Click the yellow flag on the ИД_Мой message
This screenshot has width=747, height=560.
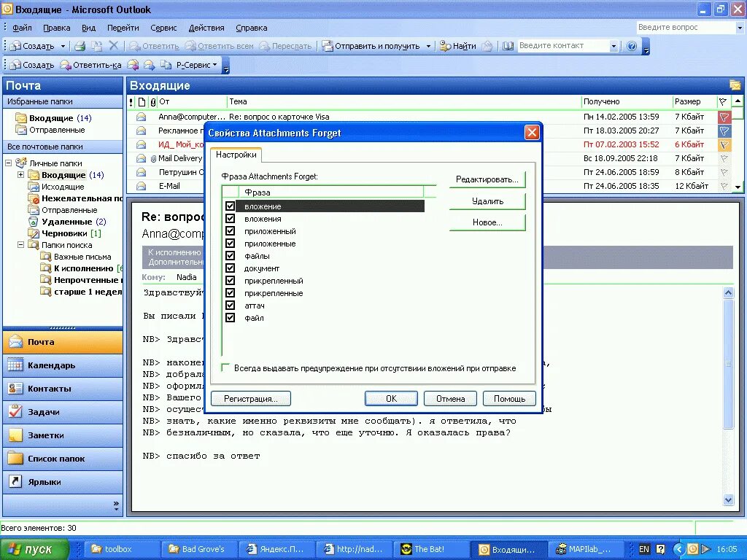pyautogui.click(x=724, y=144)
